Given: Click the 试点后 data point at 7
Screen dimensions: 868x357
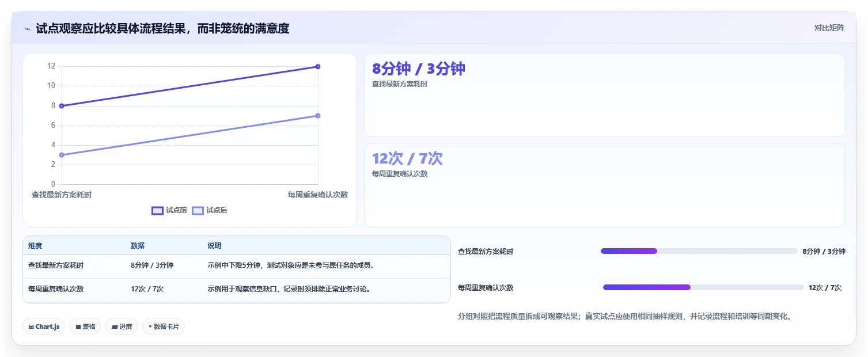Looking at the screenshot, I should coord(318,116).
